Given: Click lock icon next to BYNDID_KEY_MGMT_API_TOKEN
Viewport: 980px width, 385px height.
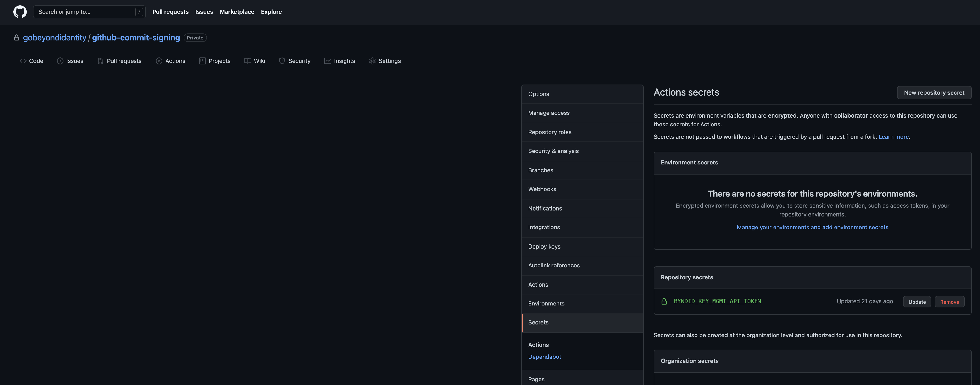Looking at the screenshot, I should point(664,301).
